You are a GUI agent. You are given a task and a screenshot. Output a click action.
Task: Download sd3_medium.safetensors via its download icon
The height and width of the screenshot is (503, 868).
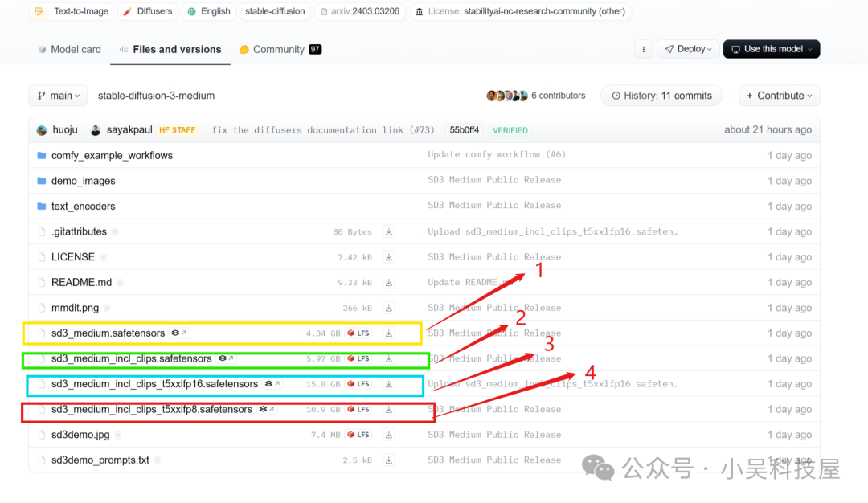389,333
